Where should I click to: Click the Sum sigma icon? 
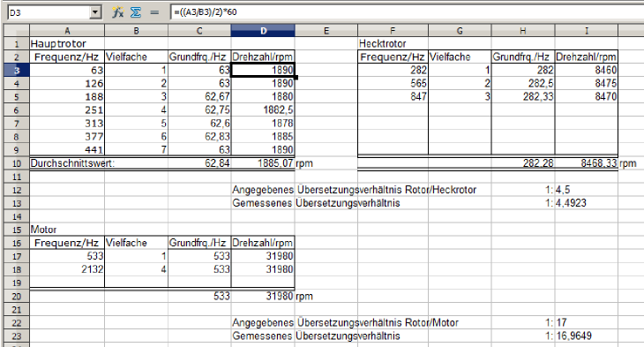pos(136,12)
